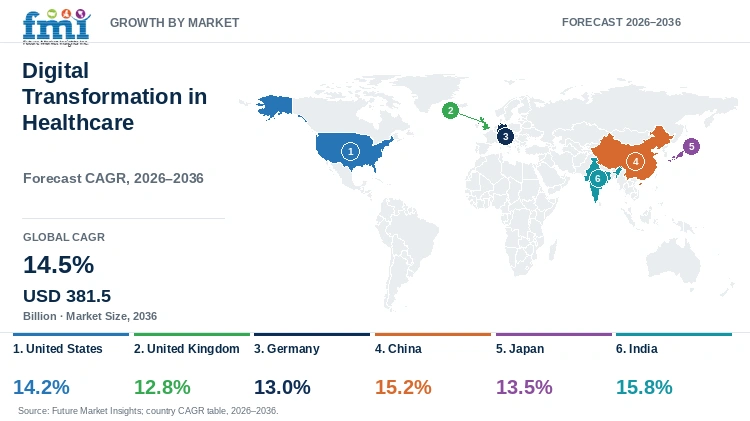Click the 'USD 381.5' market size value
750x421 pixels.
tap(67, 296)
